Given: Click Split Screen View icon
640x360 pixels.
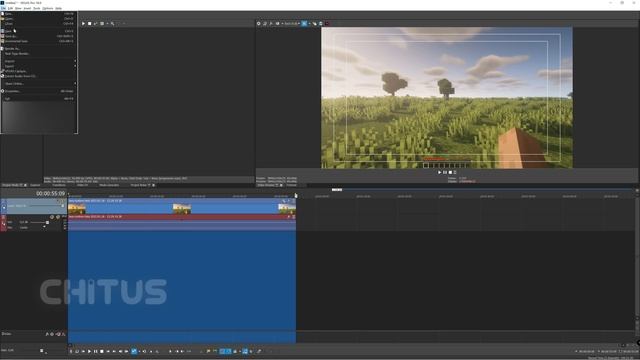Looking at the screenshot, I should 277,24.
